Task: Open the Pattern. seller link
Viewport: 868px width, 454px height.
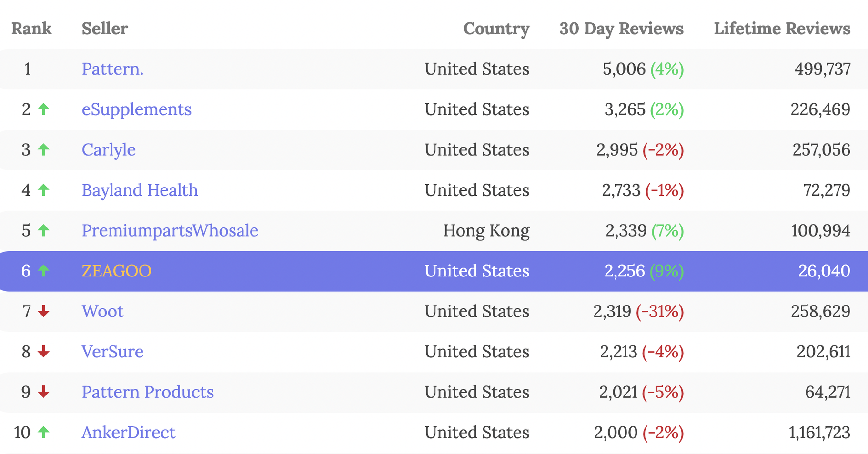Action: click(112, 69)
